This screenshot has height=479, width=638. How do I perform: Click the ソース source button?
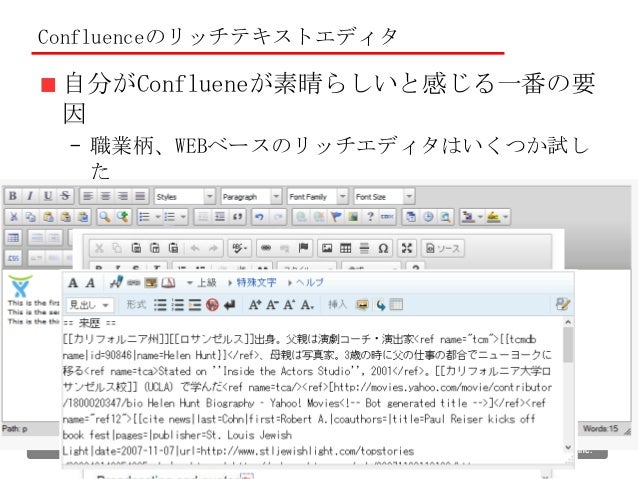[443, 248]
